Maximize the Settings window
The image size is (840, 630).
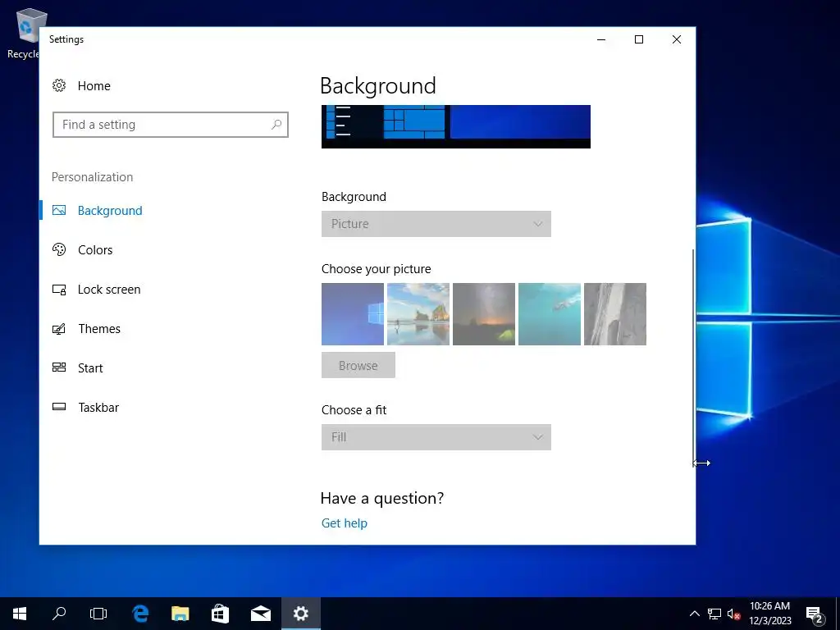pyautogui.click(x=638, y=39)
